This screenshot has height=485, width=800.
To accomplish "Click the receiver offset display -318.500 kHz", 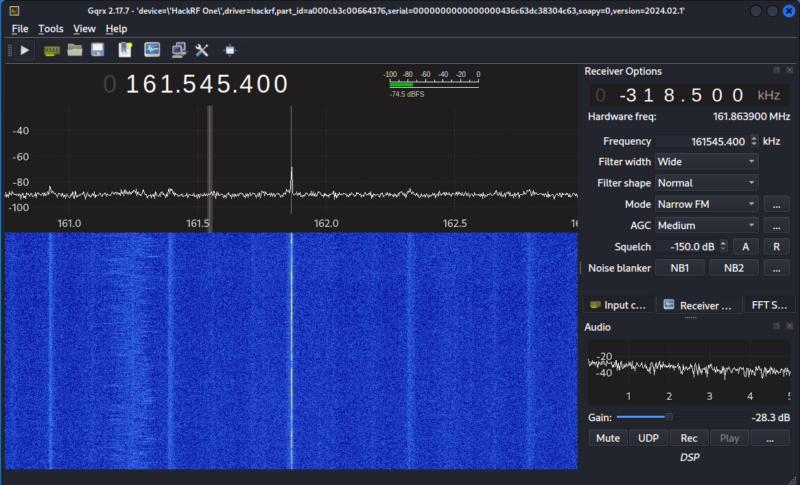I will 689,95.
